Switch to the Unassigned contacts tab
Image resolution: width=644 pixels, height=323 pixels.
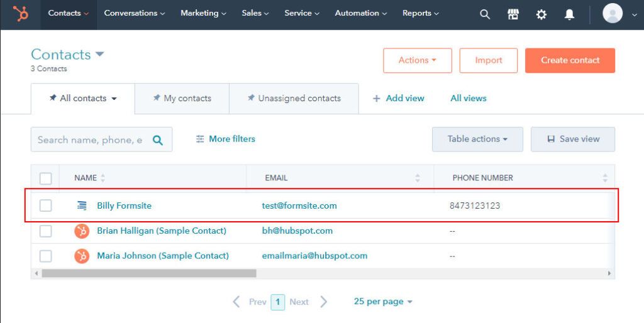294,99
